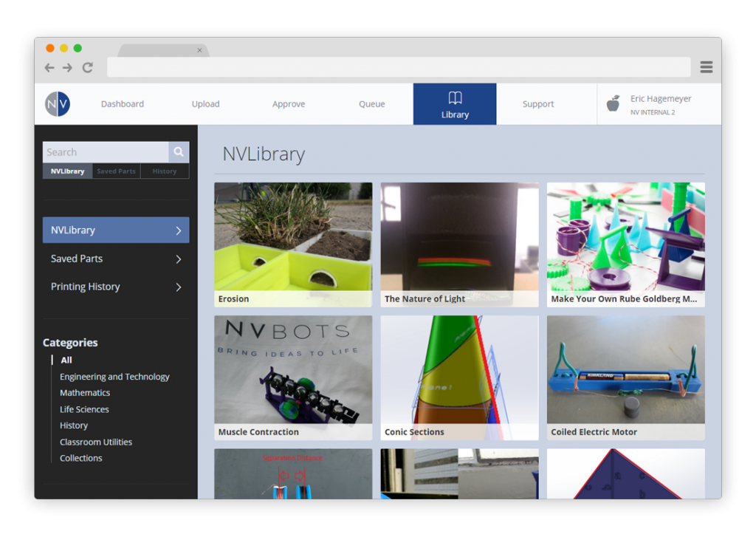Open Saved Parts in the sidebar
Screen dimensions: 756x537
(x=116, y=259)
